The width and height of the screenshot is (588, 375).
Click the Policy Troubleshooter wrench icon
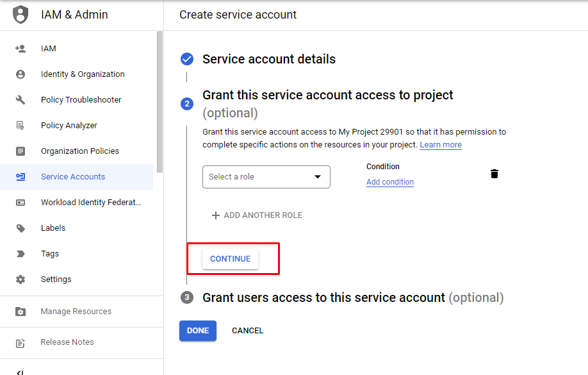[20, 100]
